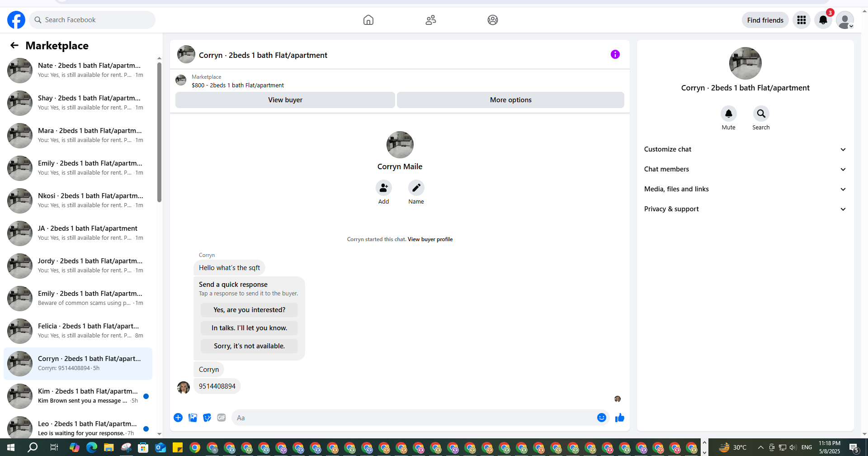This screenshot has width=868, height=456.
Task: Switch input language via ENG indicator
Action: tap(807, 447)
